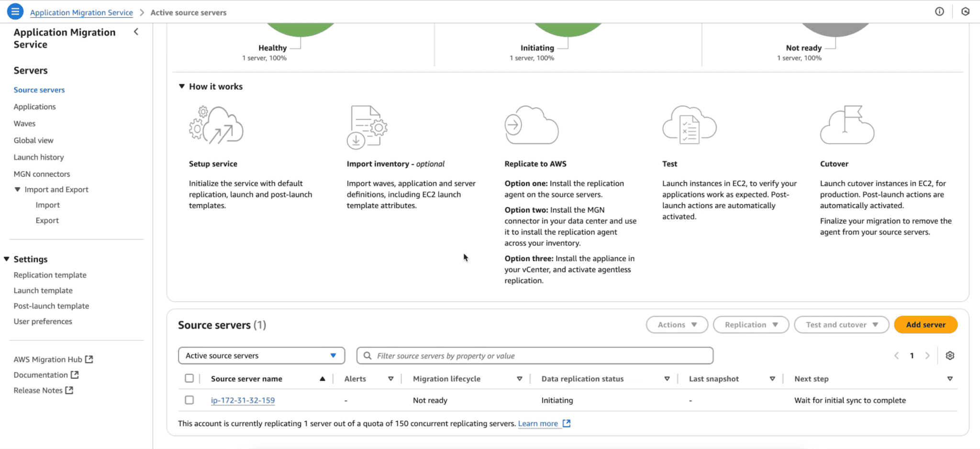Sort by Next step column arrow
Viewport: 980px width, 449px height.
click(950, 379)
